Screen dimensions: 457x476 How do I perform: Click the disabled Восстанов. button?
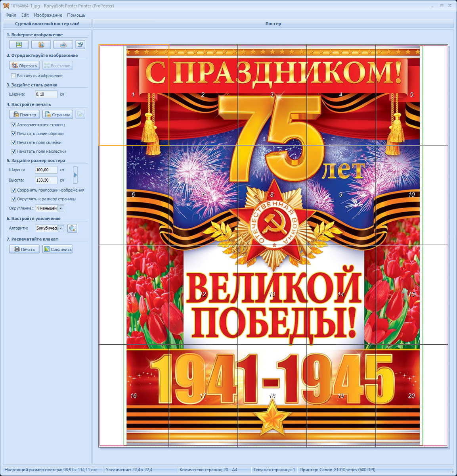57,65
